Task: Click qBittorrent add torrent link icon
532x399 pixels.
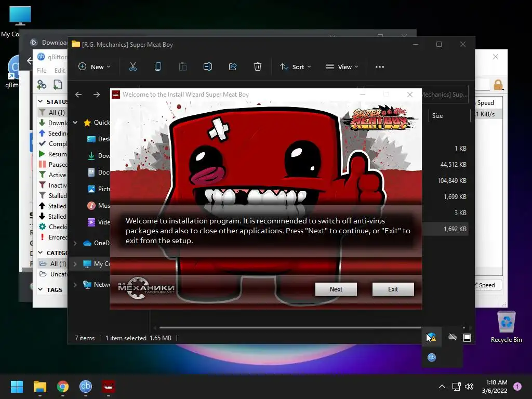Action: [42, 85]
